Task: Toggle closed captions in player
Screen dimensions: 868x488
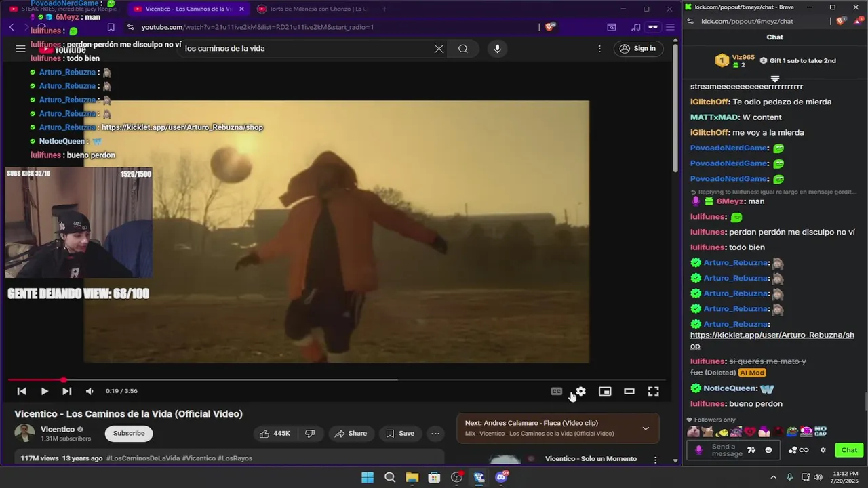Action: point(556,391)
